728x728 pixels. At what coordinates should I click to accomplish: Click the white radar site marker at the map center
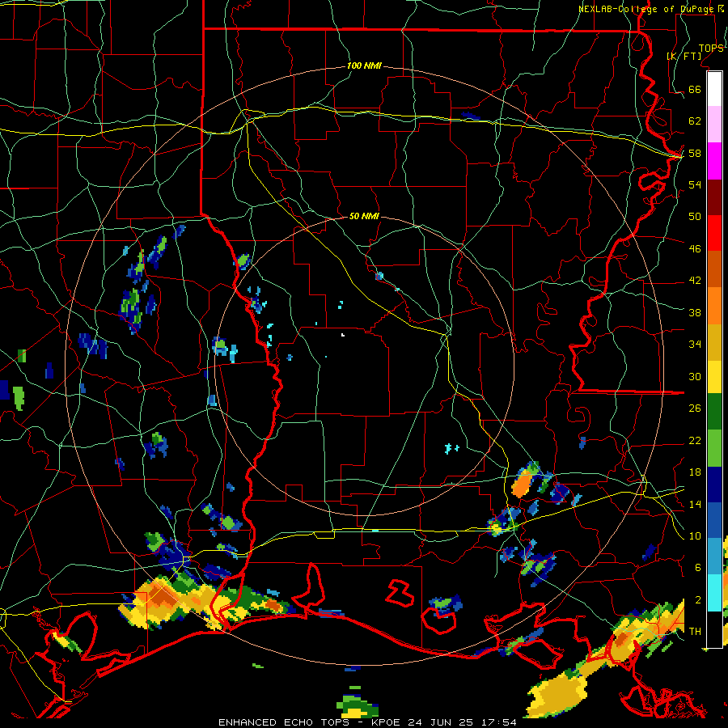[343, 335]
